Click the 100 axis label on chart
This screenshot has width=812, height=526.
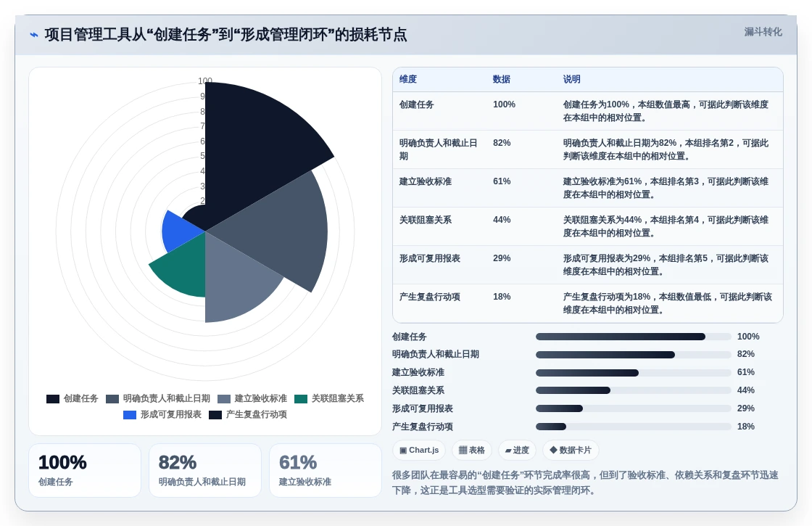[205, 81]
